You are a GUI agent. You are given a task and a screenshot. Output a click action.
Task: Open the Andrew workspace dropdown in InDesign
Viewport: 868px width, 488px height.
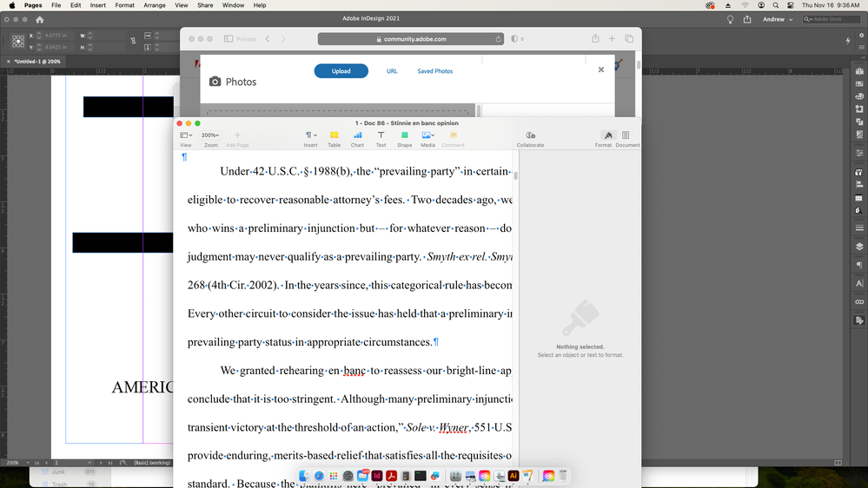point(778,19)
